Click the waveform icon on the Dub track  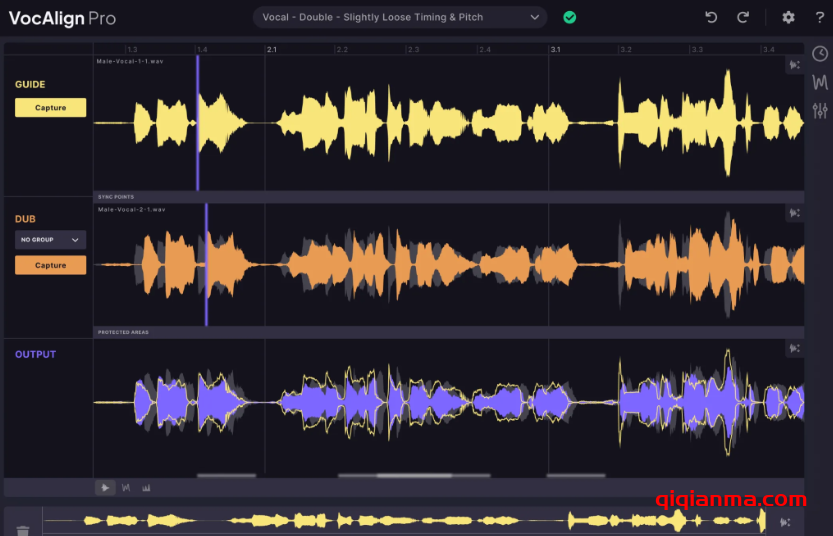pyautogui.click(x=794, y=213)
